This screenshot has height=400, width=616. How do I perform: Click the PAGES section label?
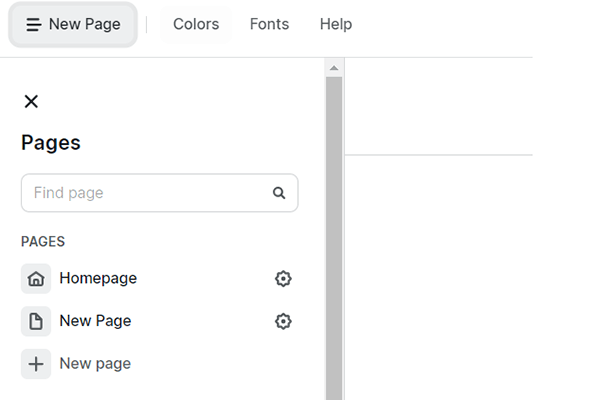point(43,242)
